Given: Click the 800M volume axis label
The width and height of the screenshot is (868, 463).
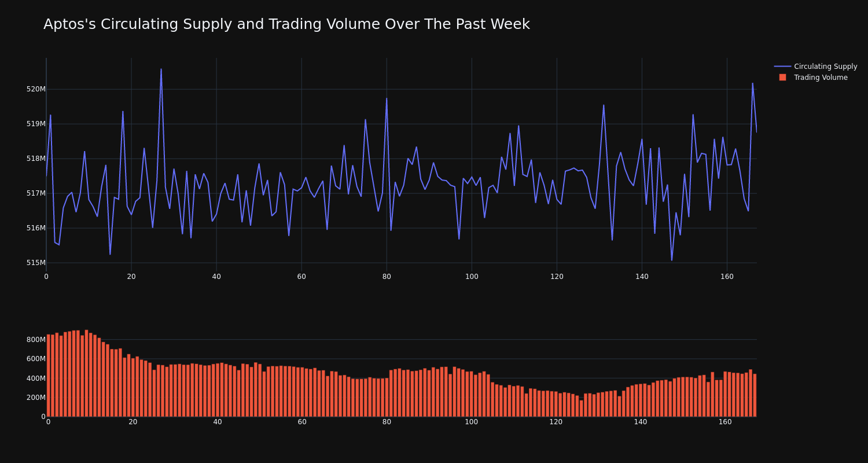Looking at the screenshot, I should coord(36,340).
